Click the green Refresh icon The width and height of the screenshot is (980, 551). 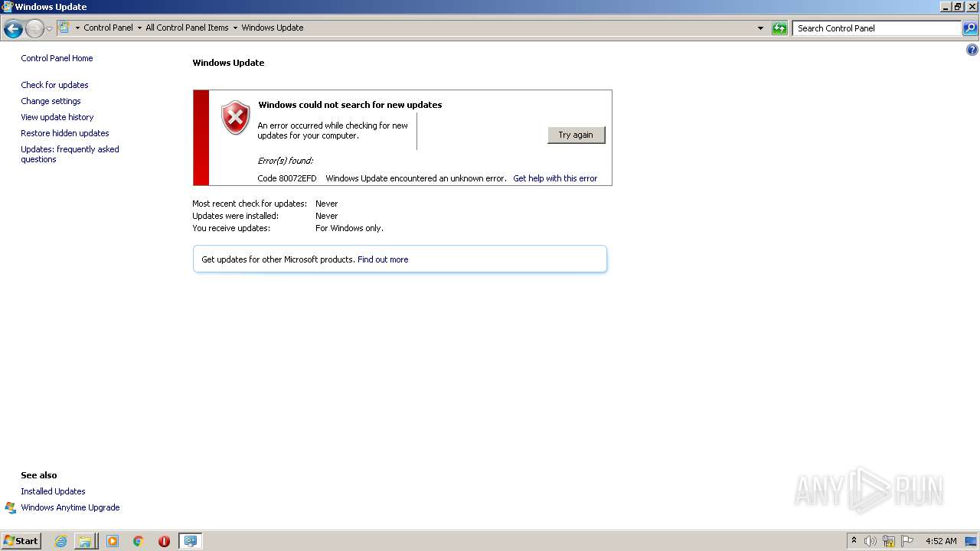[779, 28]
